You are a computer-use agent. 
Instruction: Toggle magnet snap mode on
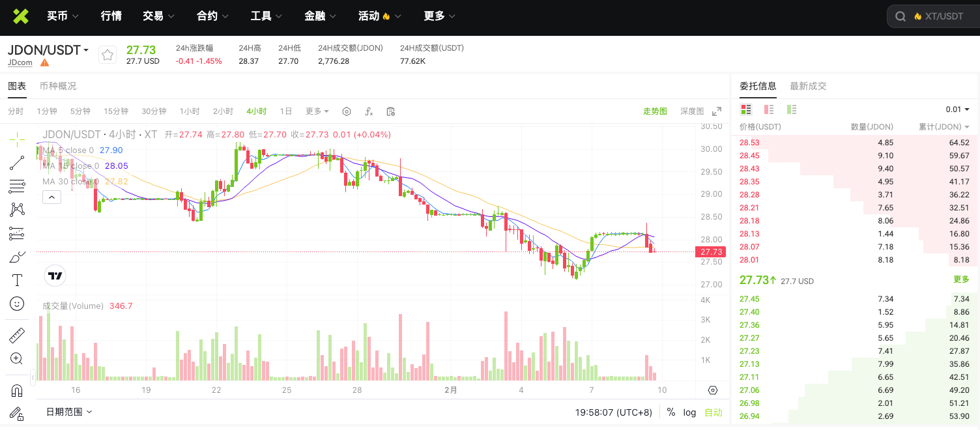(x=16, y=390)
